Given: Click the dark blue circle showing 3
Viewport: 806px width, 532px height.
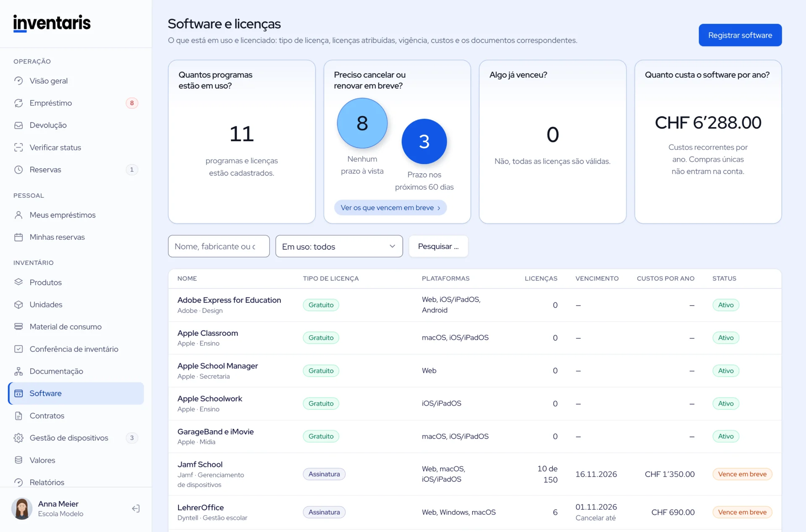Looking at the screenshot, I should [424, 142].
